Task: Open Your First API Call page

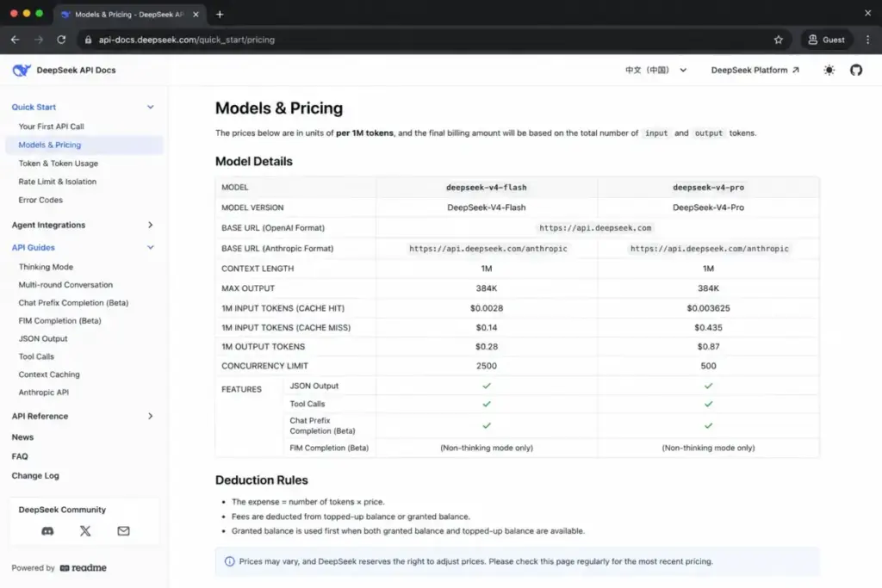Action: tap(51, 127)
